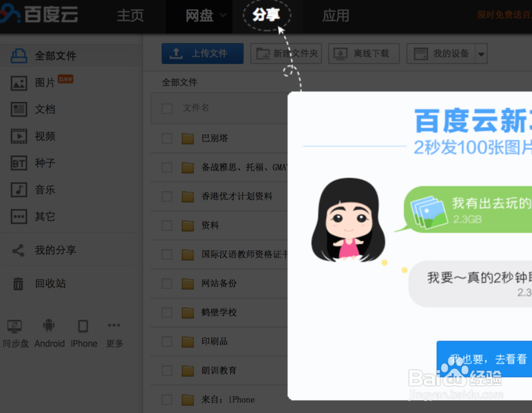
Task: Click the Android robot icon
Action: [49, 326]
